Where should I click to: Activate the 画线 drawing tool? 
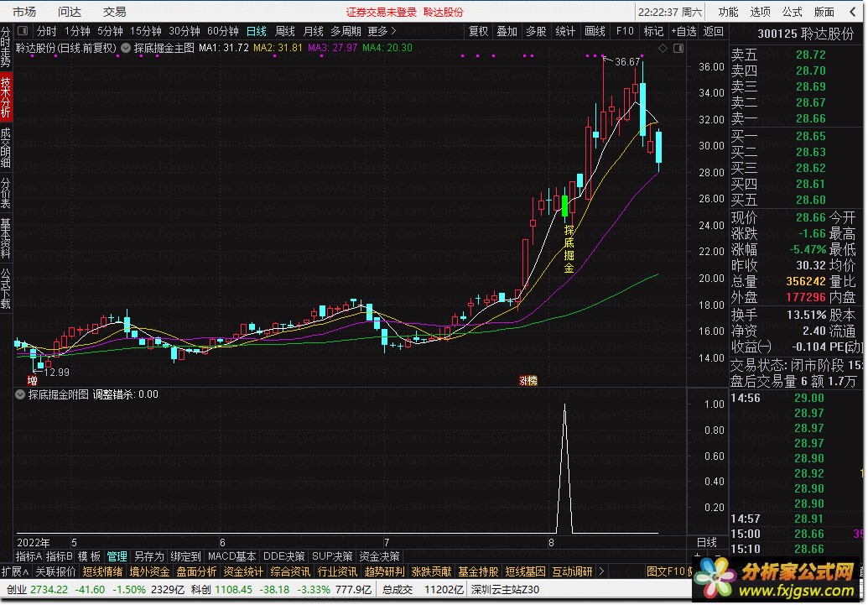tap(595, 31)
